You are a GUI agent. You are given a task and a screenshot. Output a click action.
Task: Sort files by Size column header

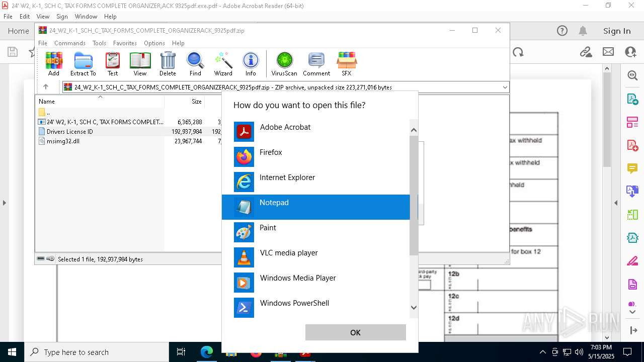185,101
